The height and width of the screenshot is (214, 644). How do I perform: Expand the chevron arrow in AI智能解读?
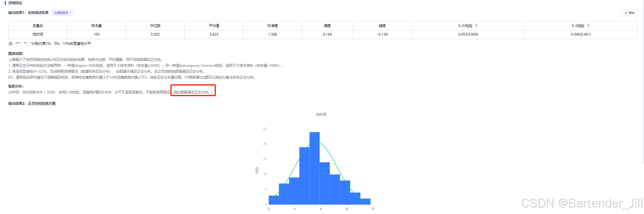(x=70, y=13)
